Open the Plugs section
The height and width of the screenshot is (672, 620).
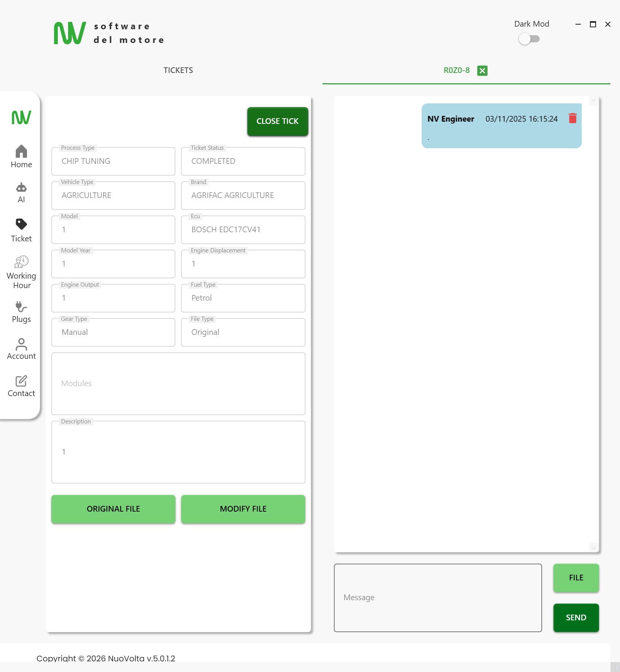21,312
